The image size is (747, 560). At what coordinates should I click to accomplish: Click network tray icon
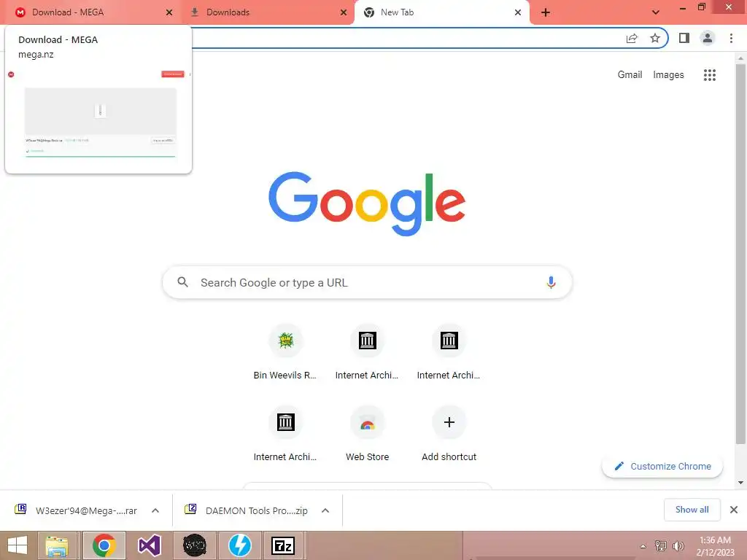661,546
